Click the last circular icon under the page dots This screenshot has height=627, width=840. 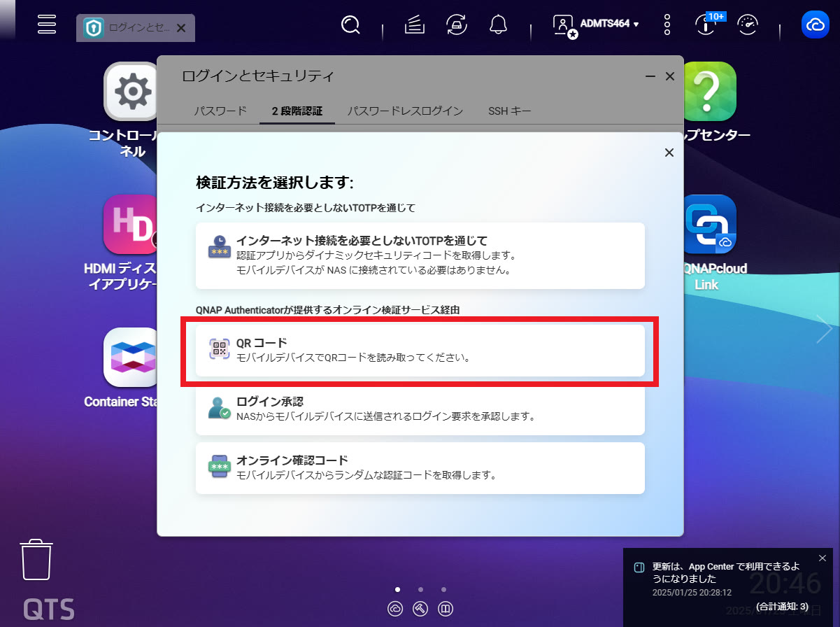(x=446, y=609)
